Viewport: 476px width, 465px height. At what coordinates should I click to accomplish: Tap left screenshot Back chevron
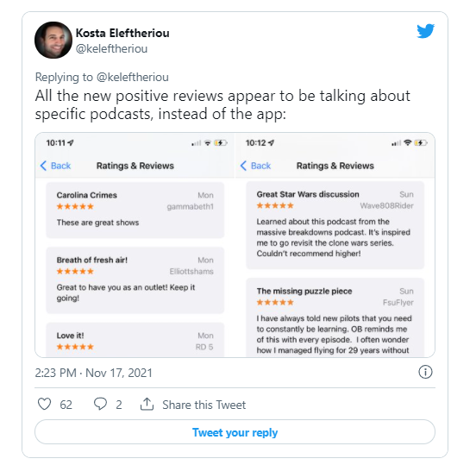(x=43, y=166)
